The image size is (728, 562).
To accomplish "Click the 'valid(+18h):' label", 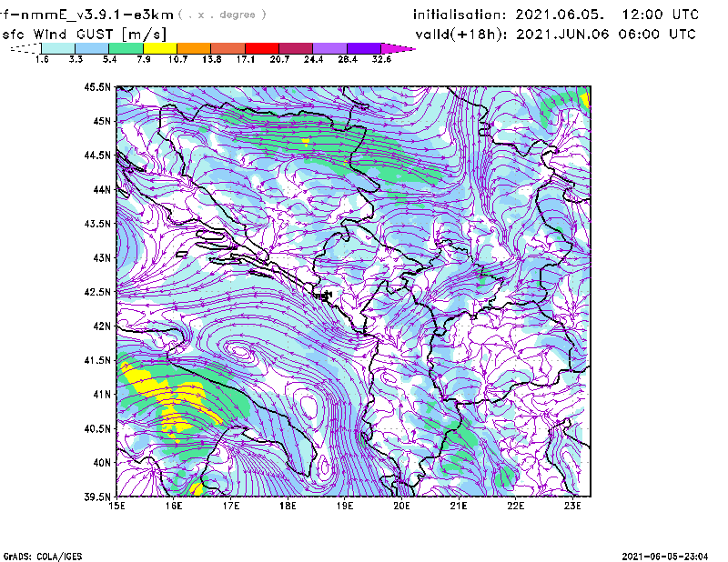I will point(462,35).
